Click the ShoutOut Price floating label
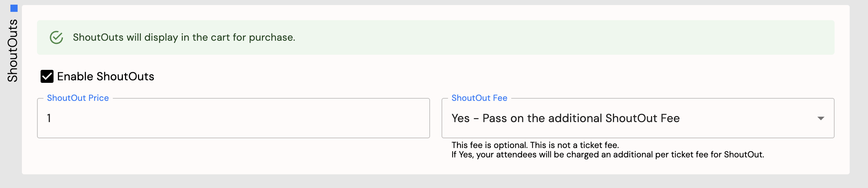The width and height of the screenshot is (868, 188). click(x=78, y=98)
